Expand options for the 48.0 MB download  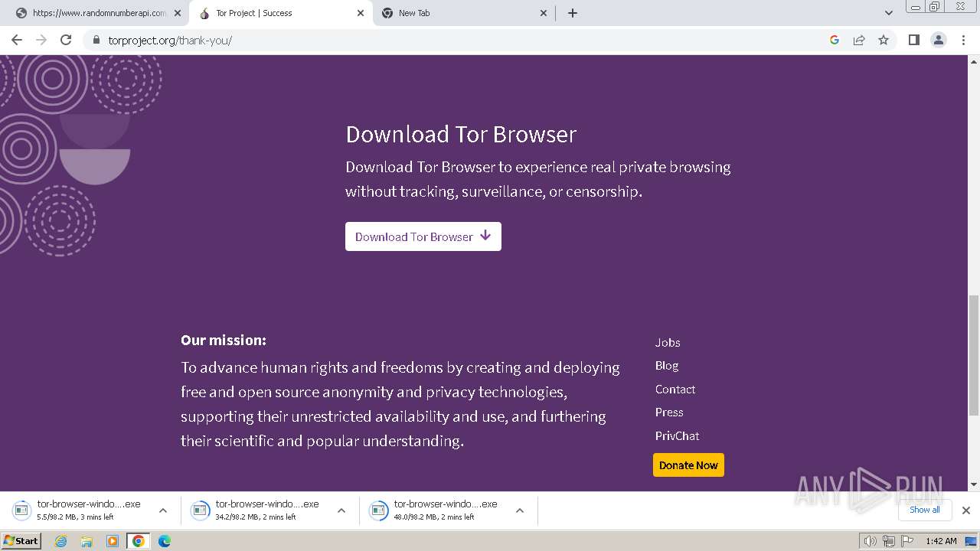[520, 510]
